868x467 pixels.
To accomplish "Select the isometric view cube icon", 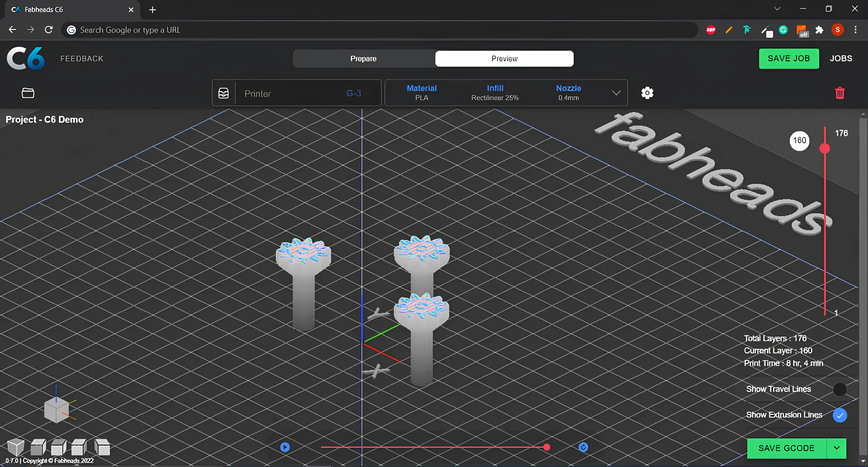I will point(15,447).
